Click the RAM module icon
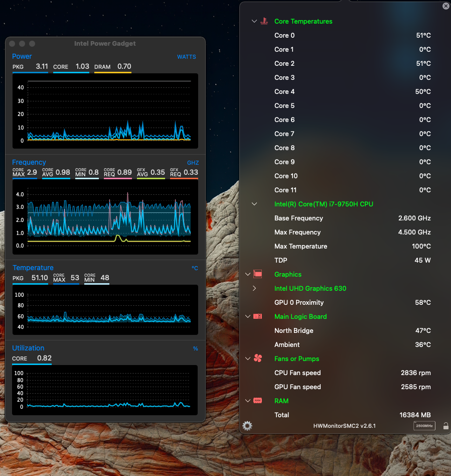 click(257, 401)
